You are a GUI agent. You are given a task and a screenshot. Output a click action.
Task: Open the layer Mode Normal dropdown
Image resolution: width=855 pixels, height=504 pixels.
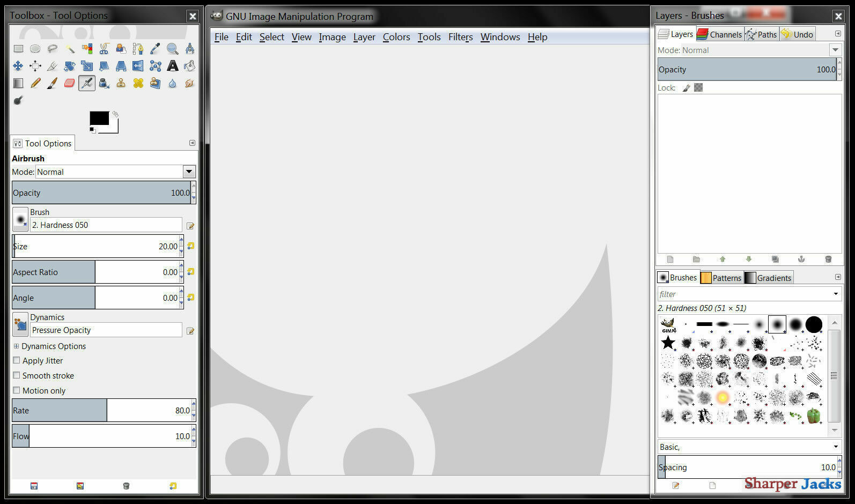[x=835, y=50]
